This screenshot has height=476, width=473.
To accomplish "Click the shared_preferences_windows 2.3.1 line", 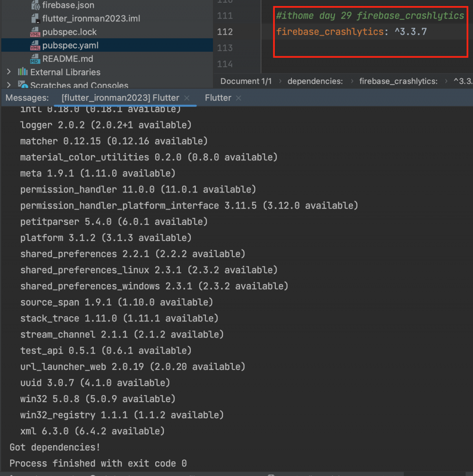I will tap(154, 286).
